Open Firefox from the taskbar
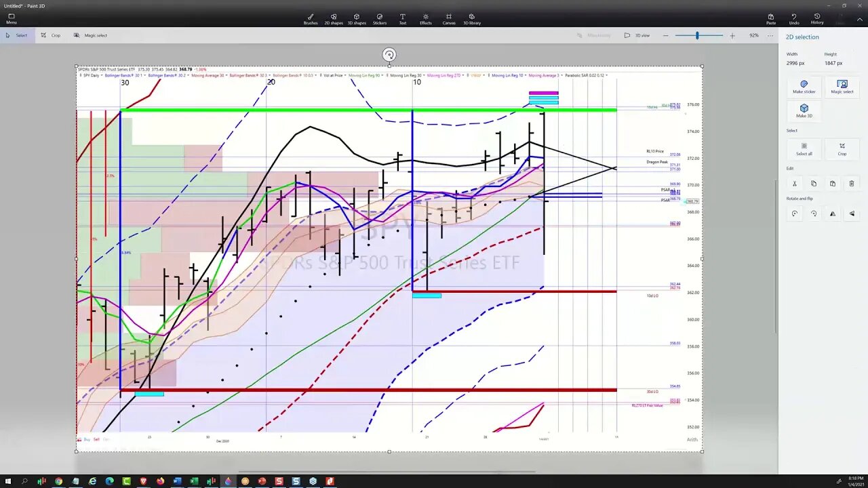This screenshot has height=488, width=868. click(161, 481)
